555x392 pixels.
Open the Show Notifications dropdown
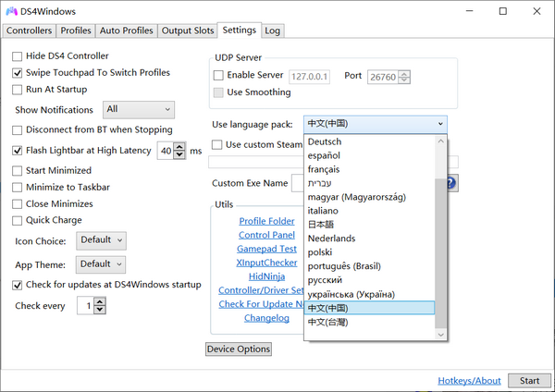click(x=138, y=109)
